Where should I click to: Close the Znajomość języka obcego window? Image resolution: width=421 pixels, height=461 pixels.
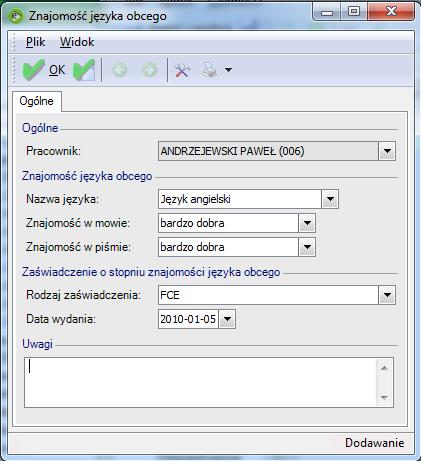(x=391, y=12)
